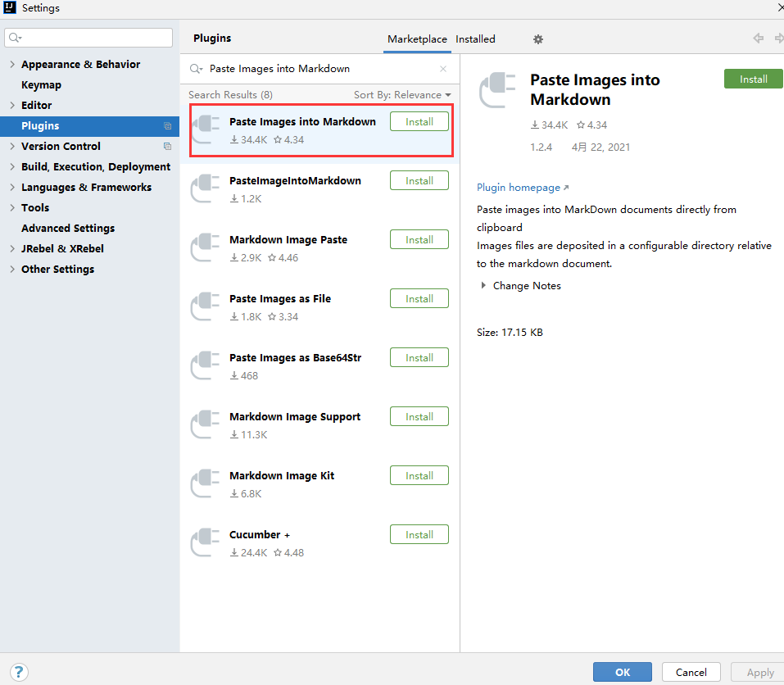This screenshot has width=784, height=685.
Task: Open the plugins gear settings icon
Action: tap(538, 39)
